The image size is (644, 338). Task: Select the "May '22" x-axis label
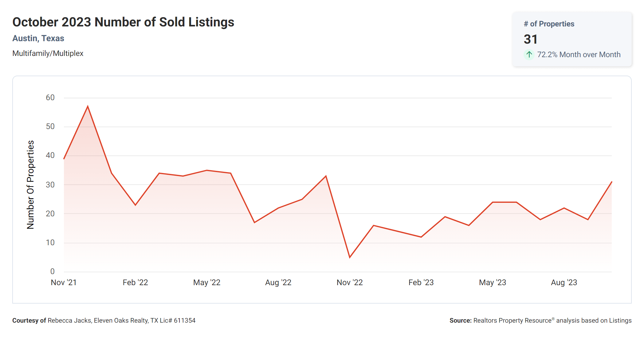pos(207,282)
